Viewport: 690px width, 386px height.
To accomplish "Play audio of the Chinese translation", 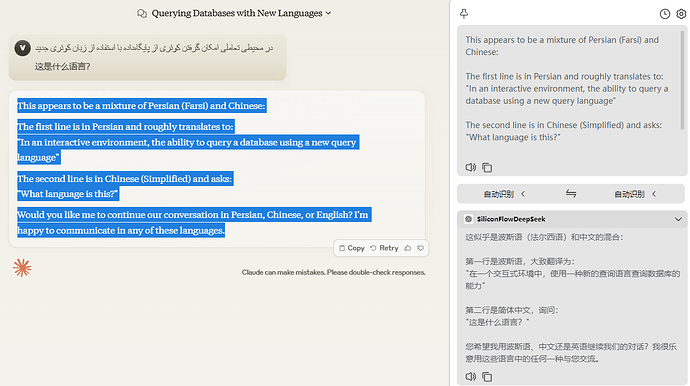I will tap(470, 376).
